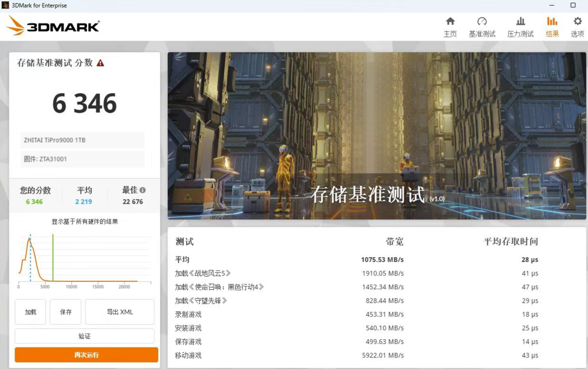
Task: Click the 540.10 MB/s bandwidth value
Action: (385, 328)
